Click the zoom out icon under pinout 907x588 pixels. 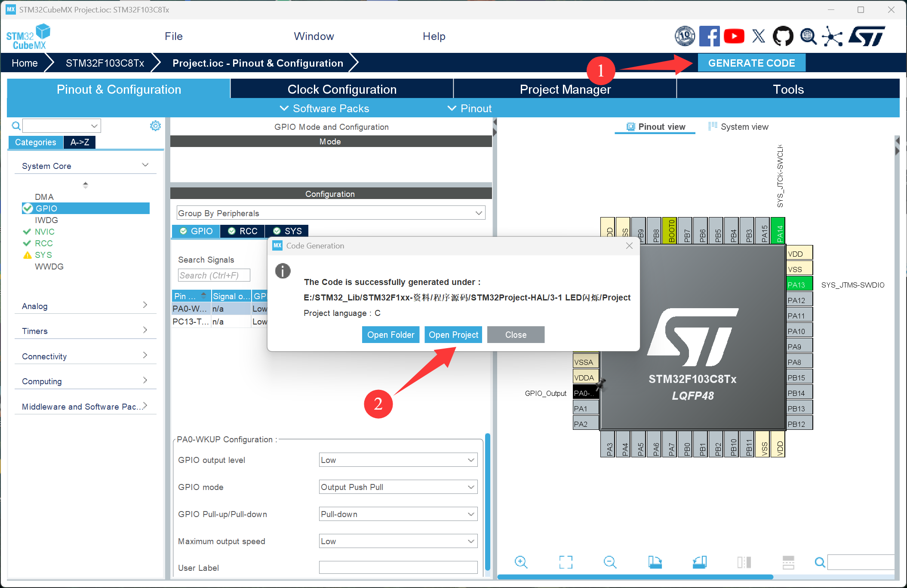click(x=610, y=562)
